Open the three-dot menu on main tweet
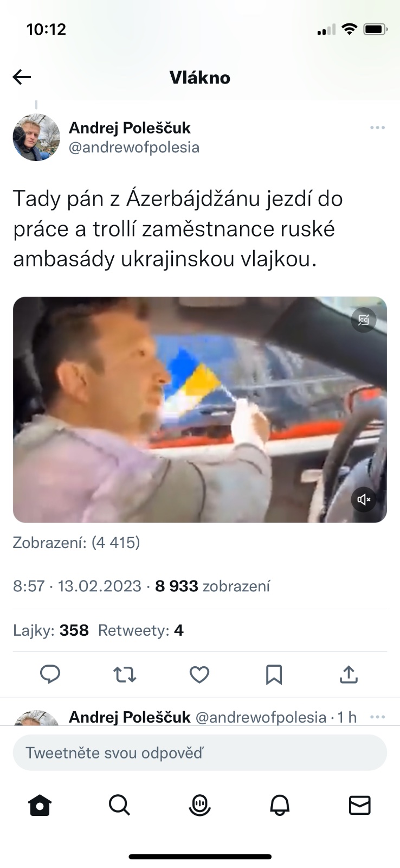This screenshot has height=868, width=400. click(377, 127)
